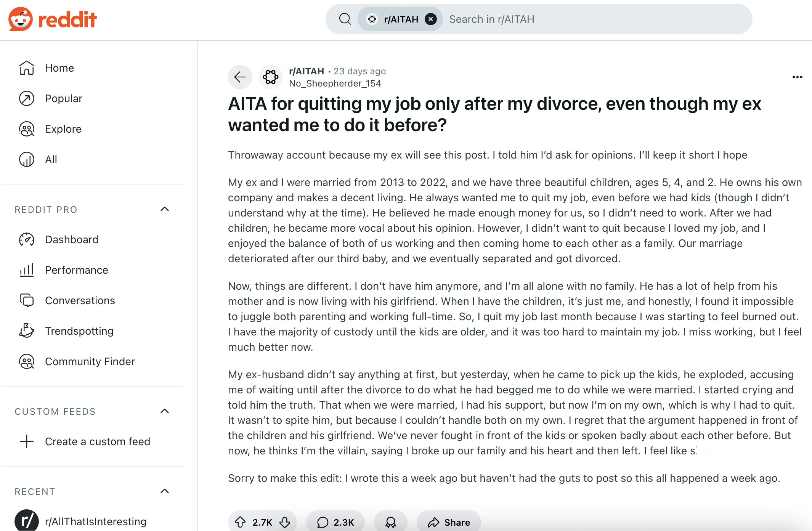Click the Community Finder icon
The height and width of the screenshot is (531, 812).
click(x=27, y=361)
